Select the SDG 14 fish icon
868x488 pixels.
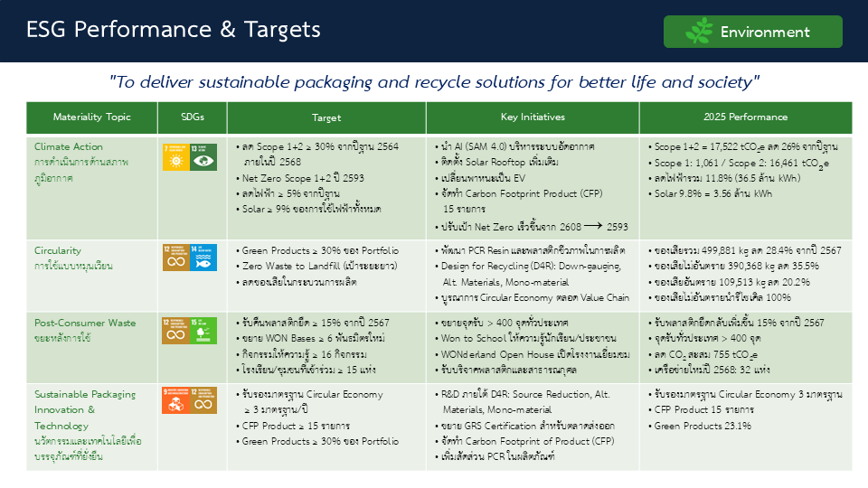(x=203, y=258)
